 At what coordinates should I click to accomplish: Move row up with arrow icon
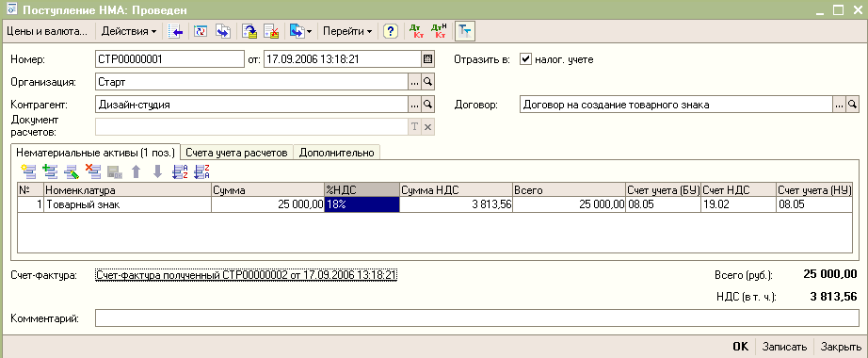pyautogui.click(x=137, y=171)
